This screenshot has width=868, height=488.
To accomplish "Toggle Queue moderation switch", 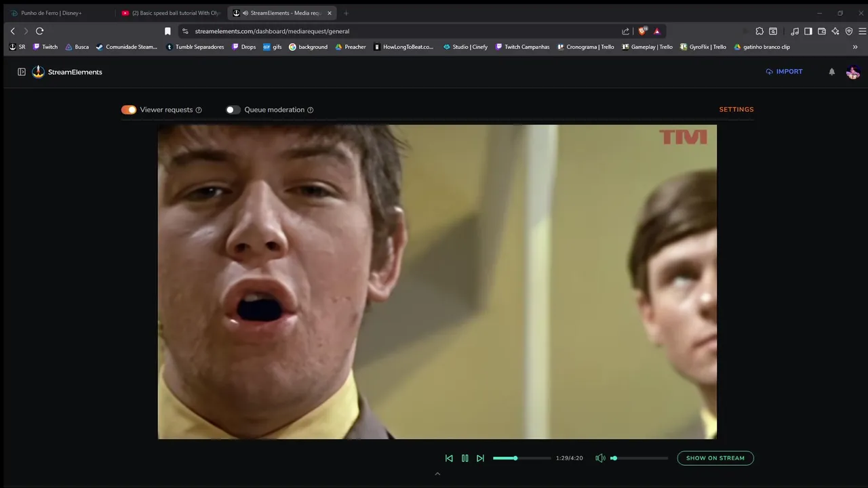I will click(x=233, y=110).
